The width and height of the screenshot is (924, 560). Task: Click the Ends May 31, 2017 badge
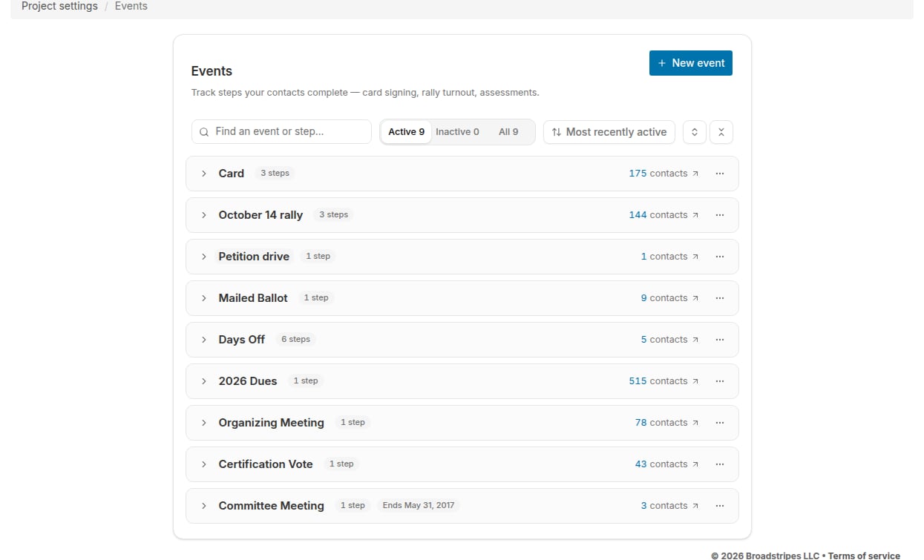tap(419, 506)
